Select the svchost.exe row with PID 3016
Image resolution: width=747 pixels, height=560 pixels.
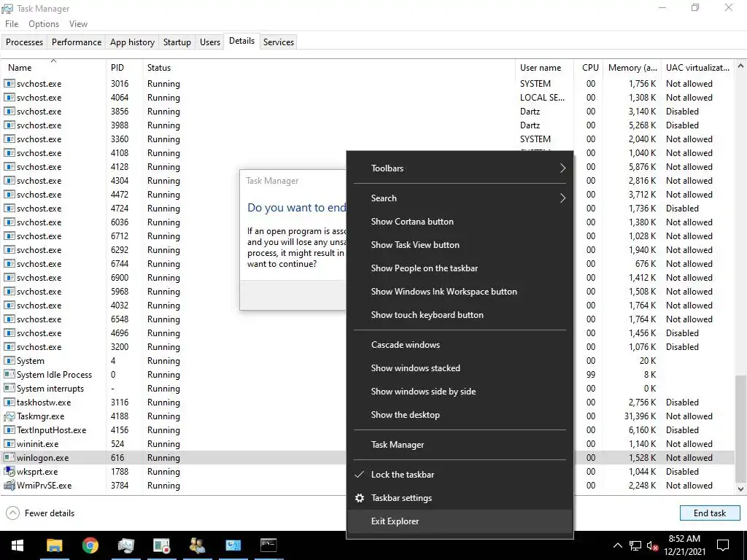[368, 83]
